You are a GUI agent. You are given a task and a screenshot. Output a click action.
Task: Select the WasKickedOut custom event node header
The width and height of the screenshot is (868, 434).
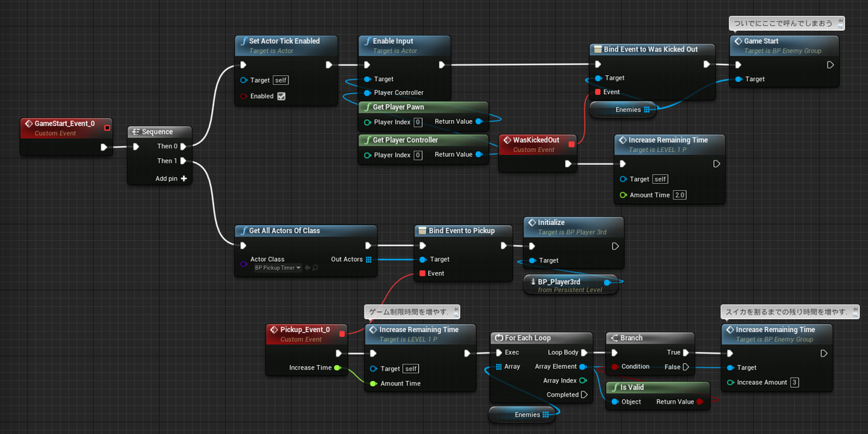[x=539, y=143]
